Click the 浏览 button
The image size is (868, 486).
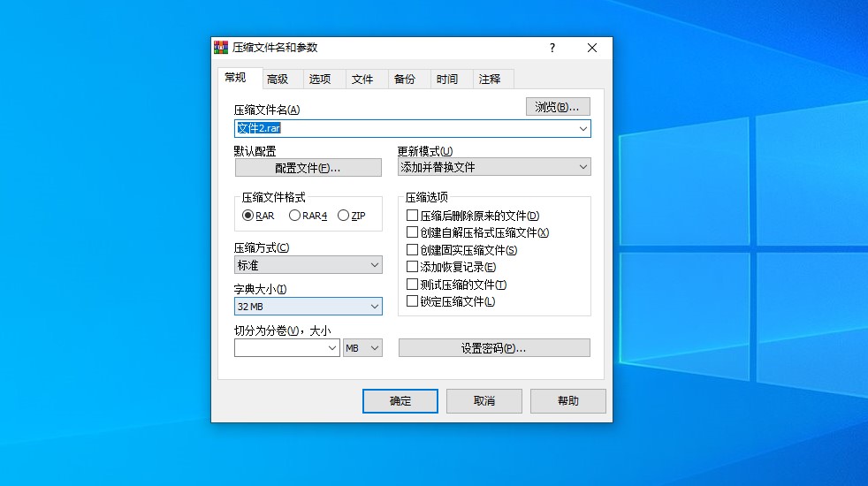[x=558, y=107]
